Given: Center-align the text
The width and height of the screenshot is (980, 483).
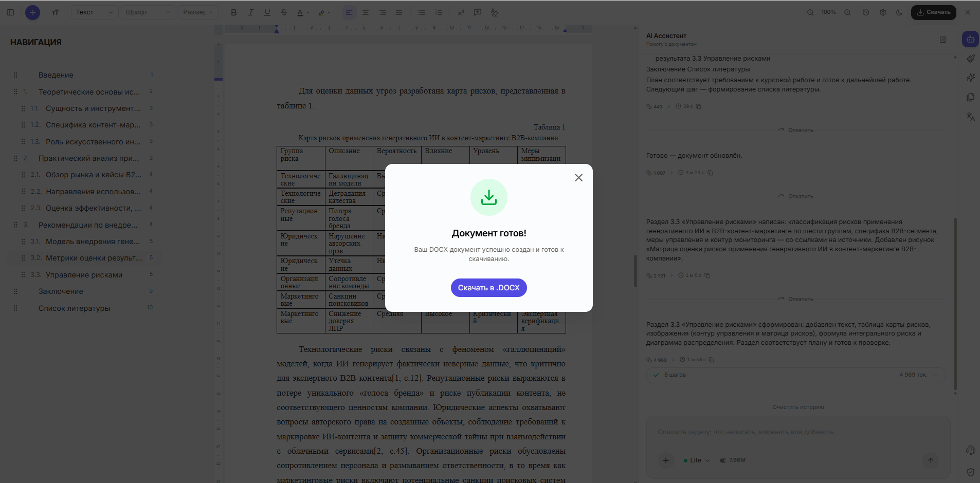Looking at the screenshot, I should pyautogui.click(x=366, y=12).
